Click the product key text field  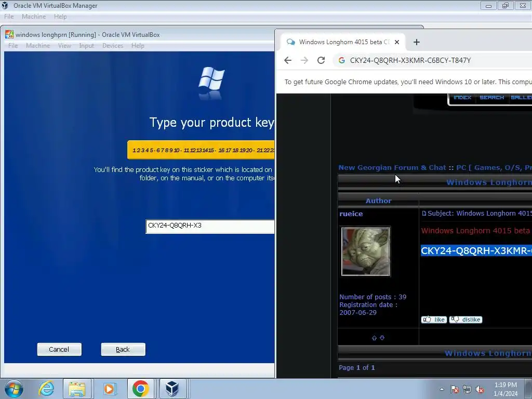[x=210, y=227]
